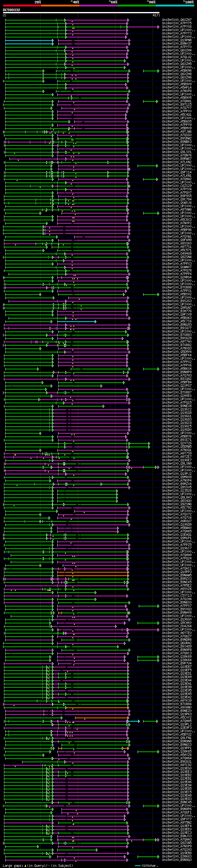Screen dimensions: 197x868
Task: Select the label UniRef100_B9P9S5
Action: point(177,196)
